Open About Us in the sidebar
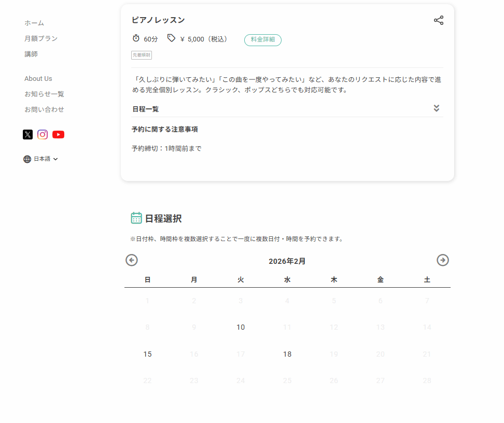This screenshot has width=504, height=423. [38, 78]
